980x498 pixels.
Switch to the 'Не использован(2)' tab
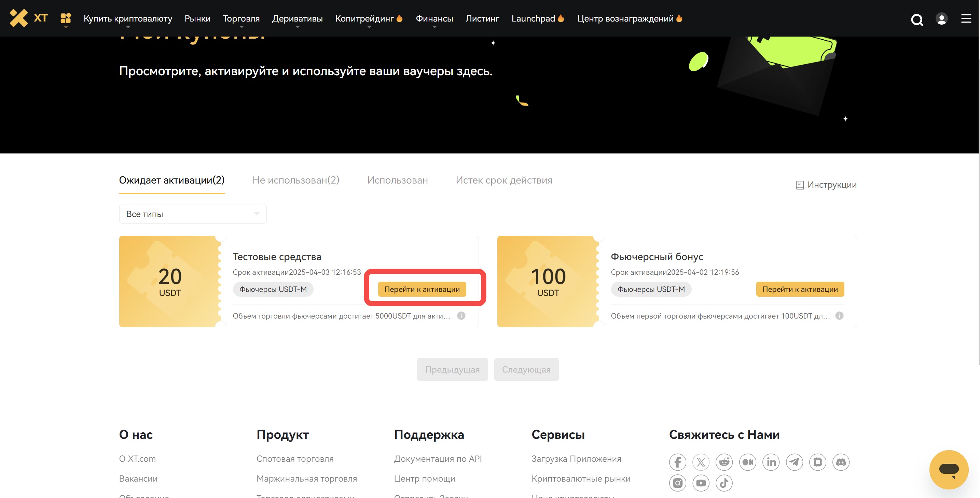pyautogui.click(x=295, y=180)
